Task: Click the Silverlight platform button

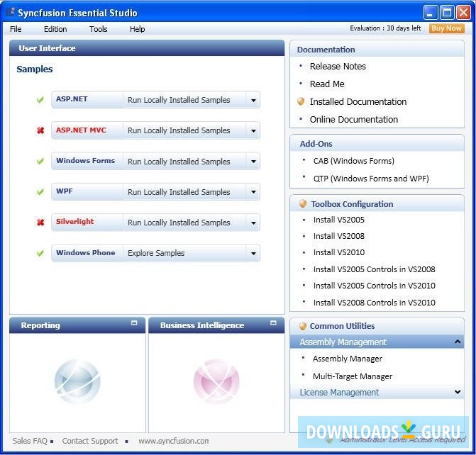Action: click(x=87, y=222)
